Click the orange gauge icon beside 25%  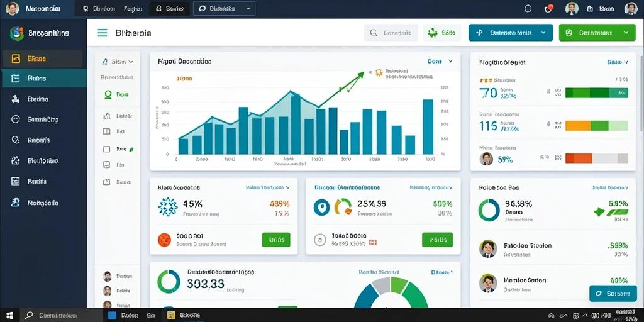click(343, 206)
